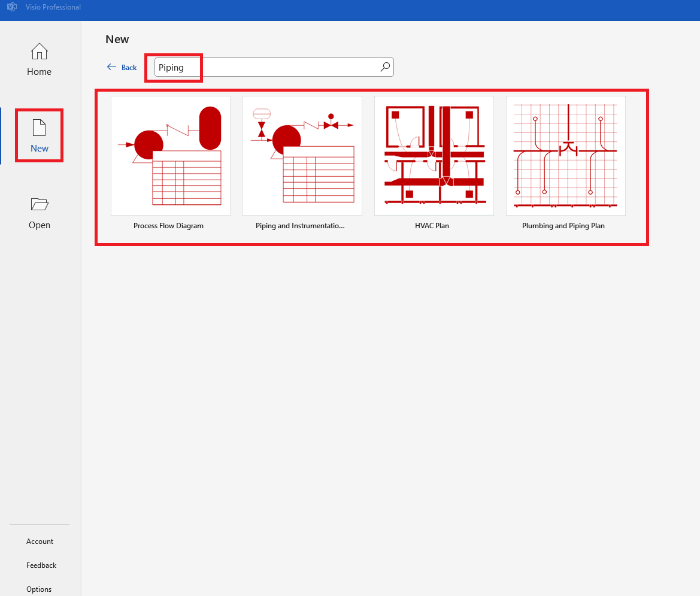Open the Open files sidebar item
This screenshot has width=700, height=596.
pyautogui.click(x=40, y=213)
